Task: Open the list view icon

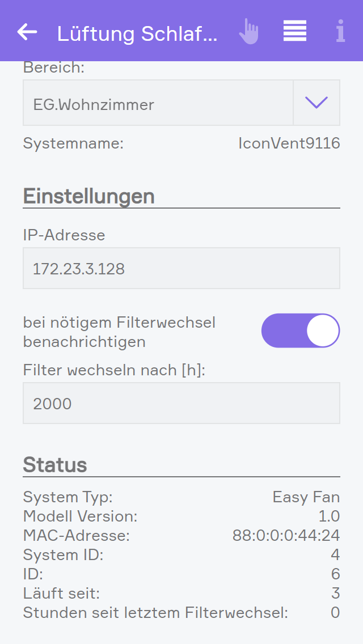Action: point(295,31)
